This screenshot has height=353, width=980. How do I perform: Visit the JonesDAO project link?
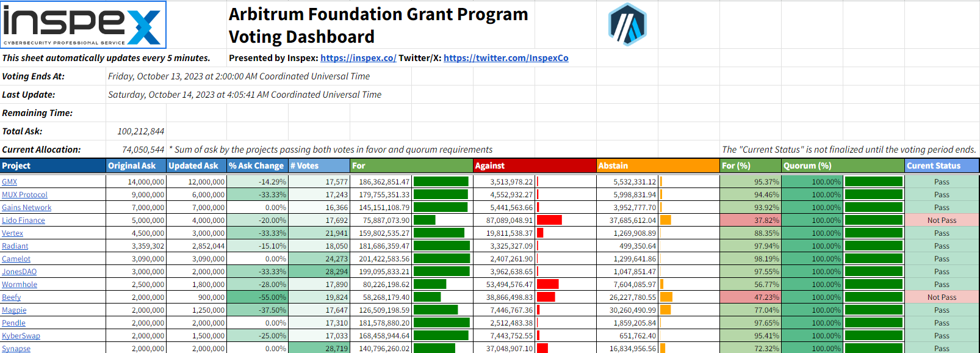(19, 272)
